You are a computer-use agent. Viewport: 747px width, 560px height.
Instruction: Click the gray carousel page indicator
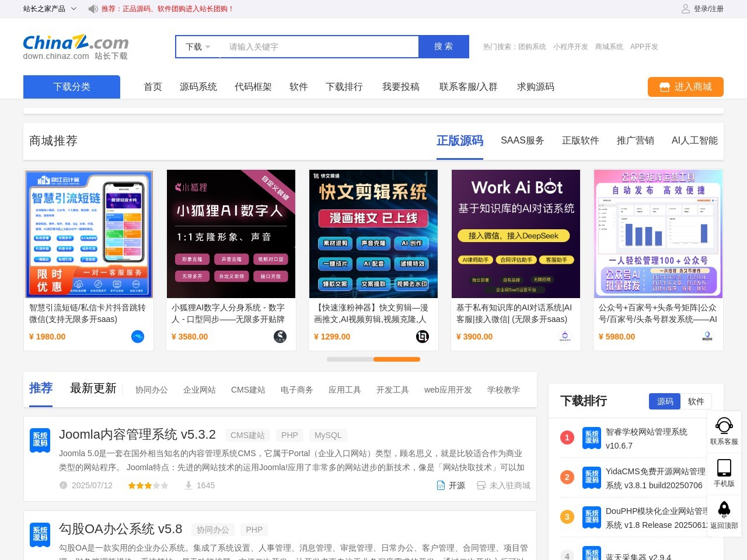tap(350, 359)
